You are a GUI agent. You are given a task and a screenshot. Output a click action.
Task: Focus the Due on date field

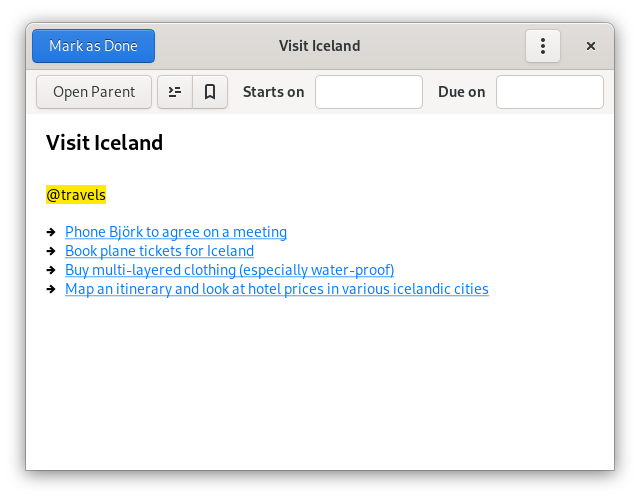click(550, 92)
